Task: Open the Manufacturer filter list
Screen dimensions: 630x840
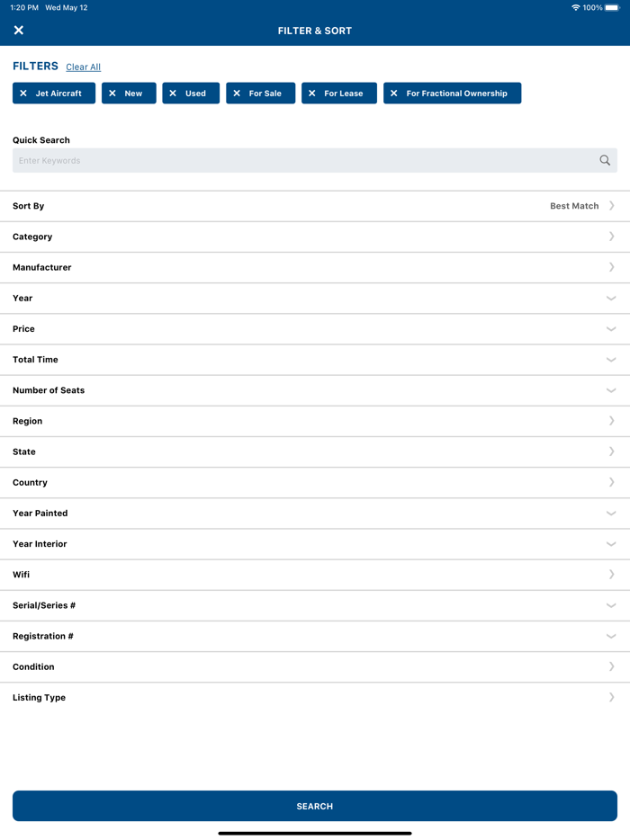Action: pos(315,267)
